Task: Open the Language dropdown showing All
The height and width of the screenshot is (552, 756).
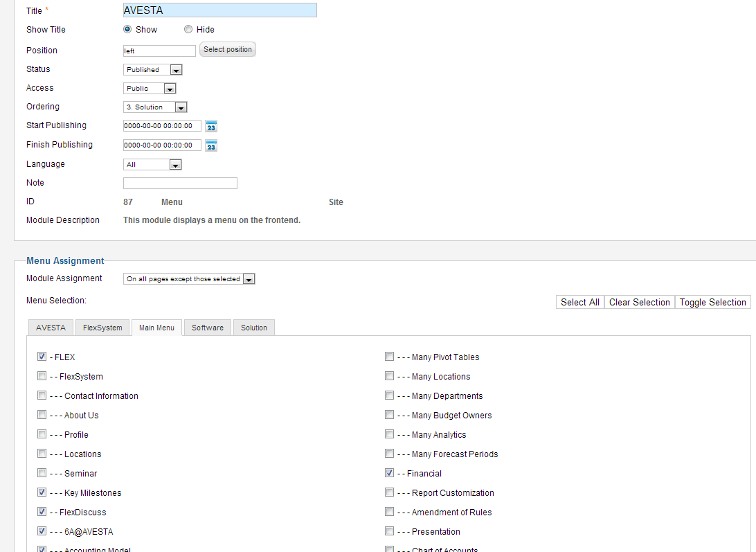Action: [x=152, y=165]
